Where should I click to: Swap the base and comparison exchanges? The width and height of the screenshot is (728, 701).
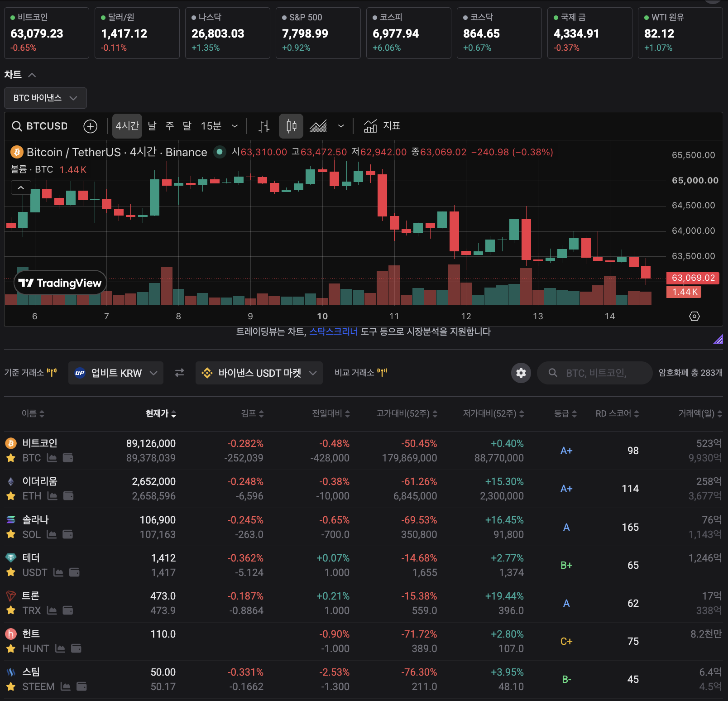[180, 373]
